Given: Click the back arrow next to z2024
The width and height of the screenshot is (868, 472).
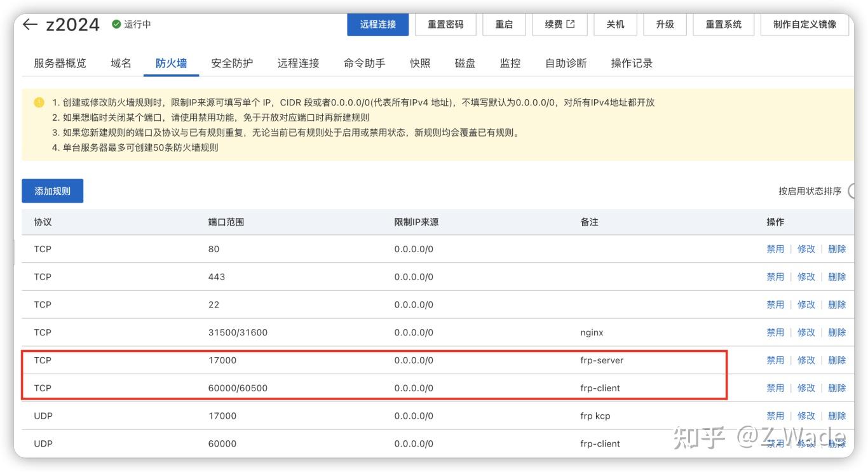Looking at the screenshot, I should pyautogui.click(x=29, y=24).
